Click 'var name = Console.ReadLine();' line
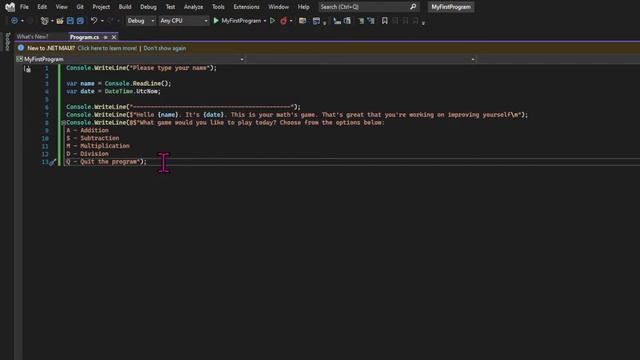Image resolution: width=640 pixels, height=360 pixels. pyautogui.click(x=119, y=84)
